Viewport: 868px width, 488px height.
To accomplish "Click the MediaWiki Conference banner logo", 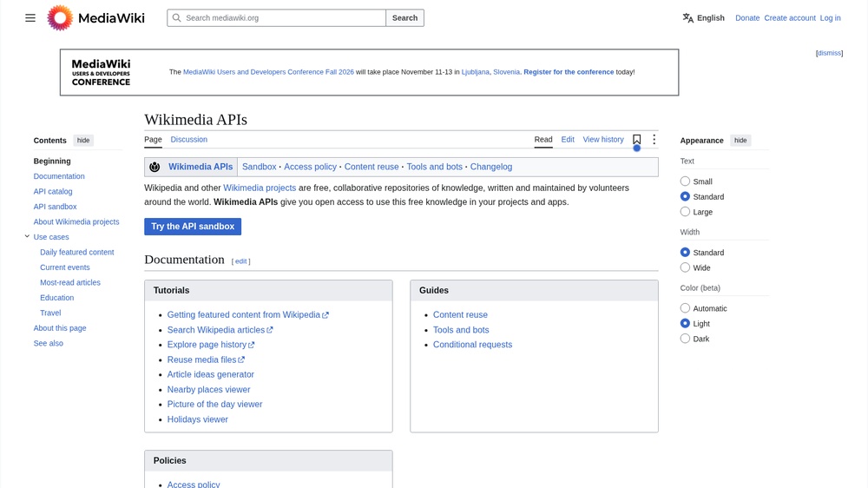I will [101, 73].
